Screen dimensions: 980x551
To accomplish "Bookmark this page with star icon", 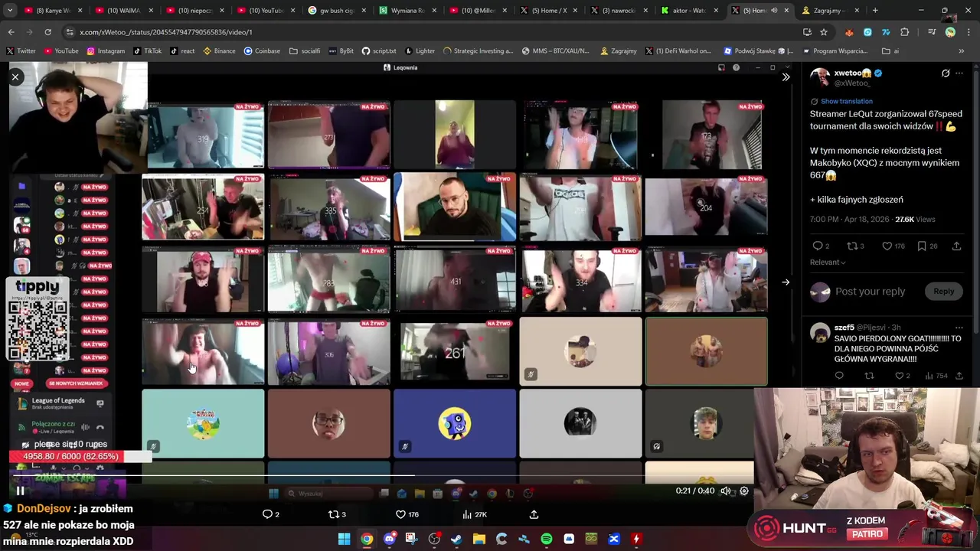I will 824,32.
